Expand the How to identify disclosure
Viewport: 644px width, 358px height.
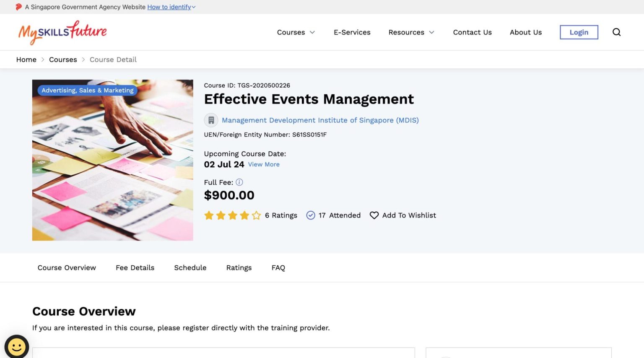tap(169, 7)
